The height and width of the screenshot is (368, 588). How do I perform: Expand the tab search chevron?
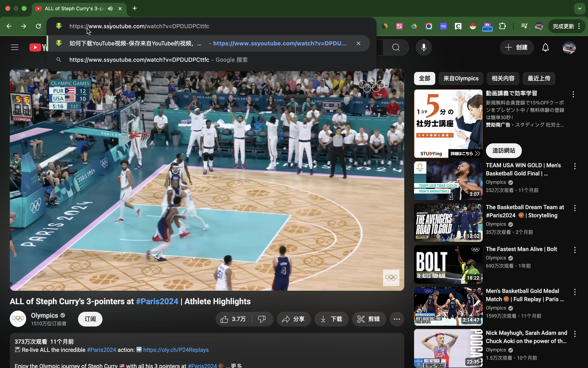(580, 9)
